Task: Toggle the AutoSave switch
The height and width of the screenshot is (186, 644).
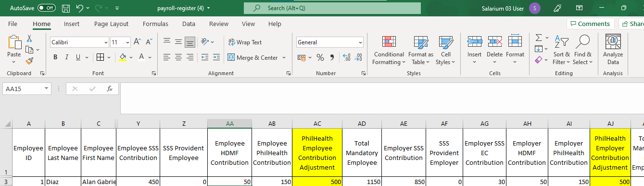Action: [47, 8]
